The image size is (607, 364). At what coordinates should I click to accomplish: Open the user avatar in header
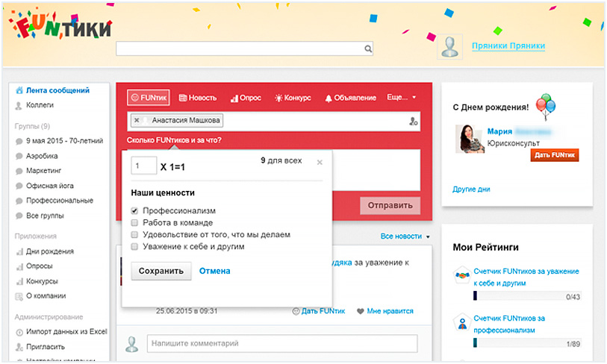[x=449, y=47]
